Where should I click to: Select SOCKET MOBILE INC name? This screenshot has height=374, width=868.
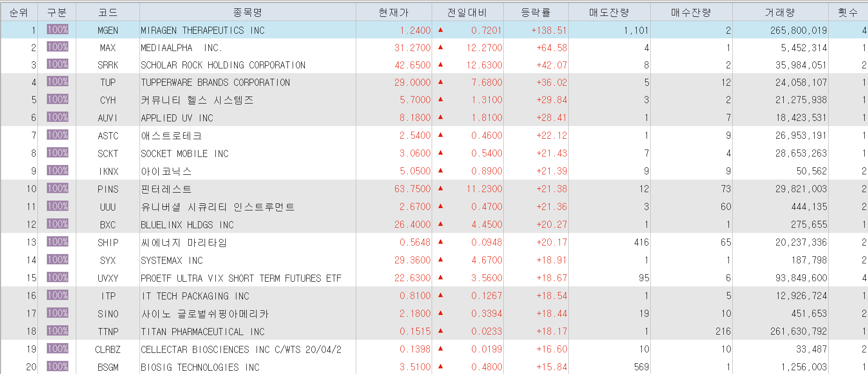[x=185, y=154]
